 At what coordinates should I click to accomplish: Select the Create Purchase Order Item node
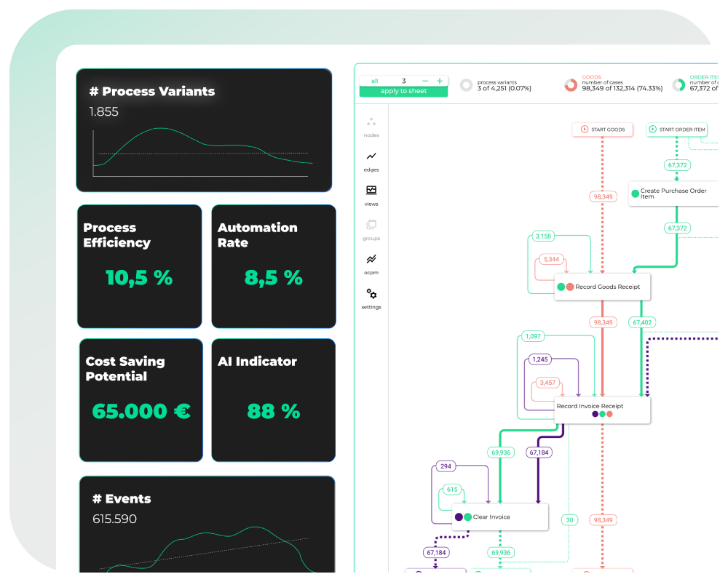pos(673,191)
